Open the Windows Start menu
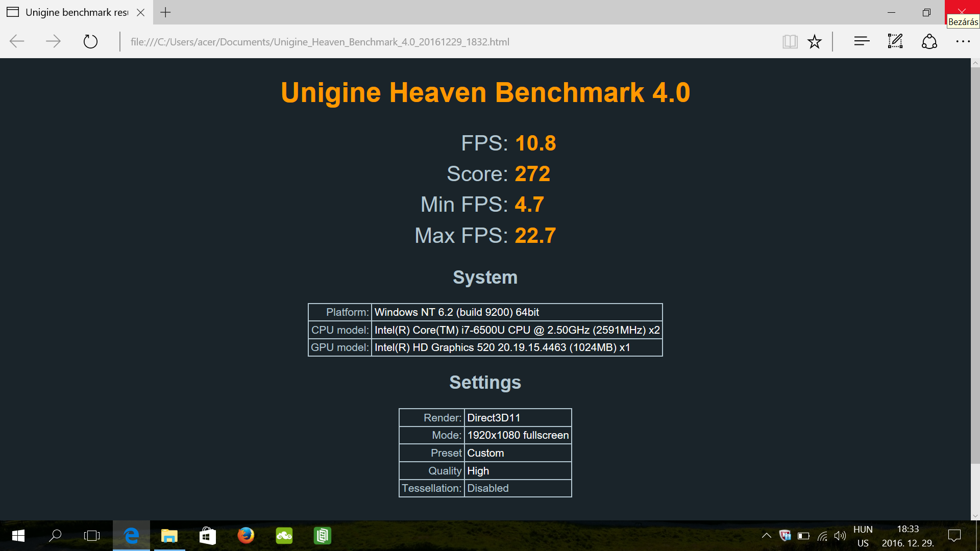This screenshot has height=551, width=980. [x=18, y=536]
